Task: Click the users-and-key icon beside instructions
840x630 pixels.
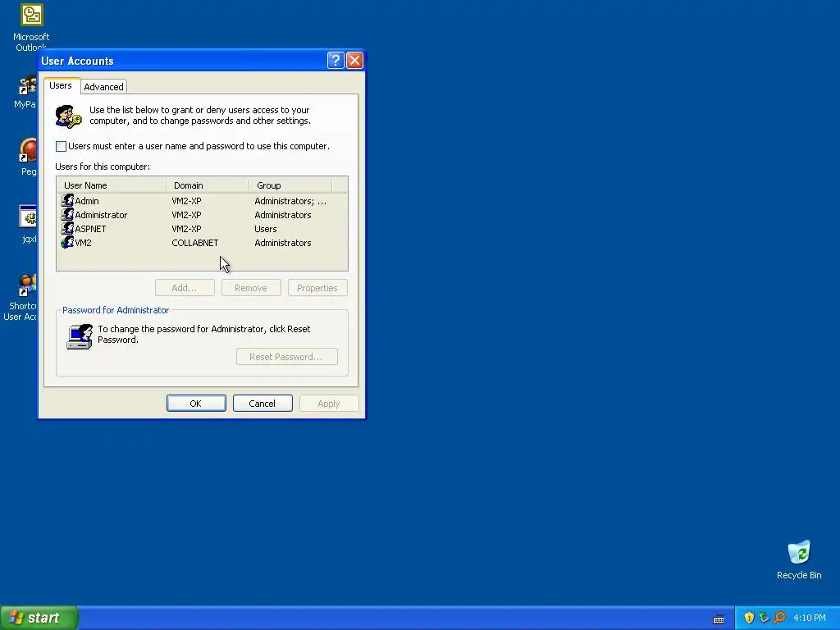Action: click(x=69, y=116)
